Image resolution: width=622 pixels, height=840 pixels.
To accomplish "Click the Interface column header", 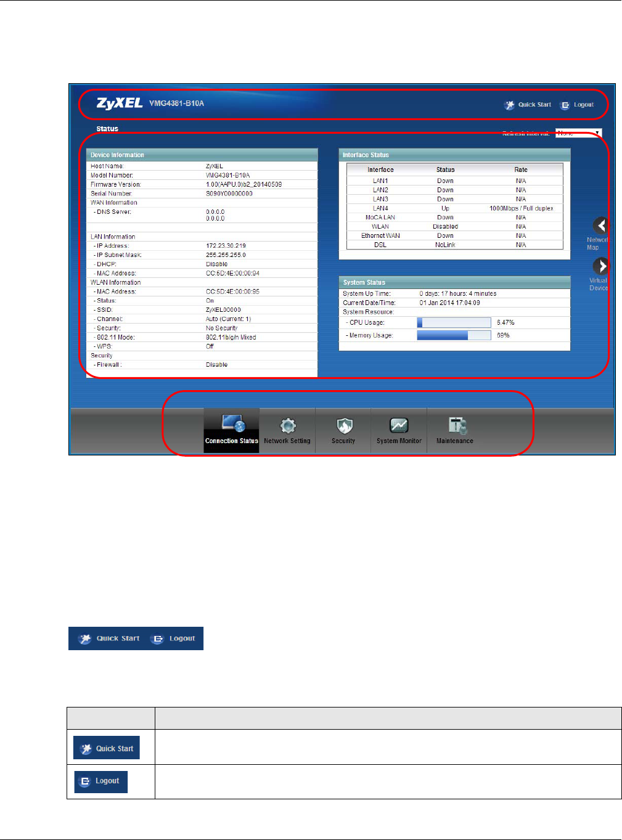I will (380, 169).
